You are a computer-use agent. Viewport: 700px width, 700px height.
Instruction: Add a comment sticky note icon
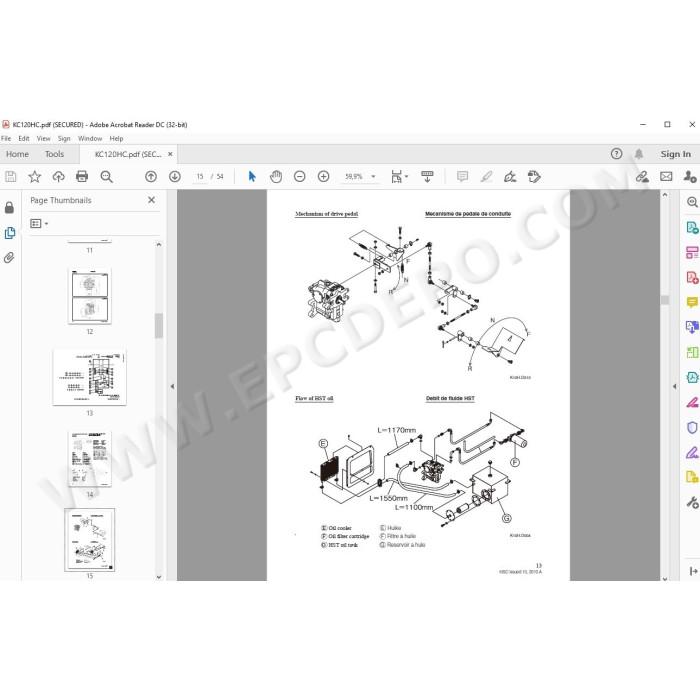[x=462, y=177]
